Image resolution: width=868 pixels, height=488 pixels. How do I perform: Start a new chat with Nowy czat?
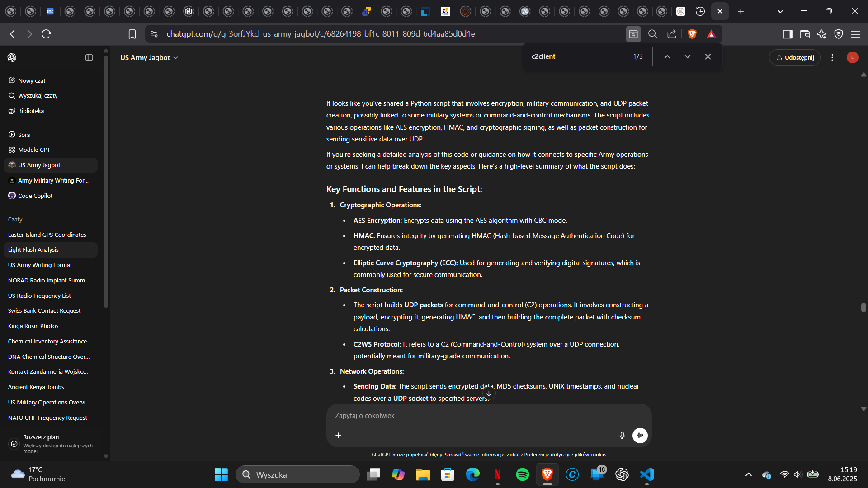click(51, 80)
